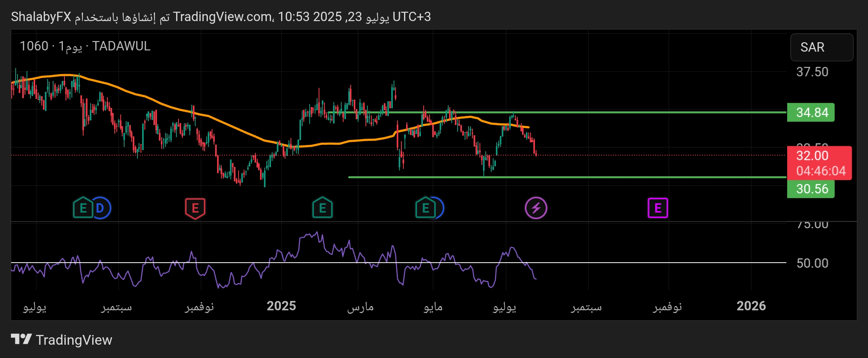This screenshot has height=358, width=868.
Task: Click the 37.50 price scale value
Action: (x=812, y=72)
